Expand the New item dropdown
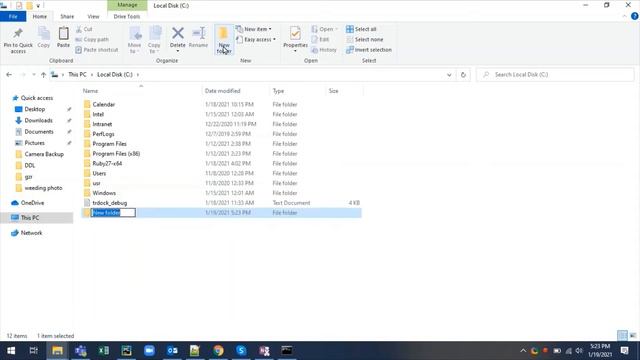The image size is (640, 360). (254, 29)
